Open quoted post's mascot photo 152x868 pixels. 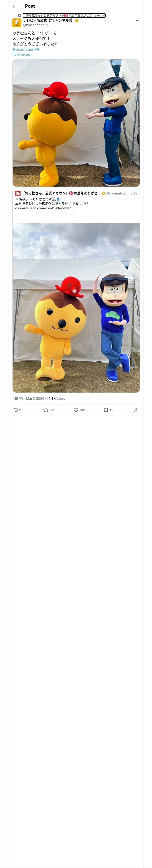[76, 308]
